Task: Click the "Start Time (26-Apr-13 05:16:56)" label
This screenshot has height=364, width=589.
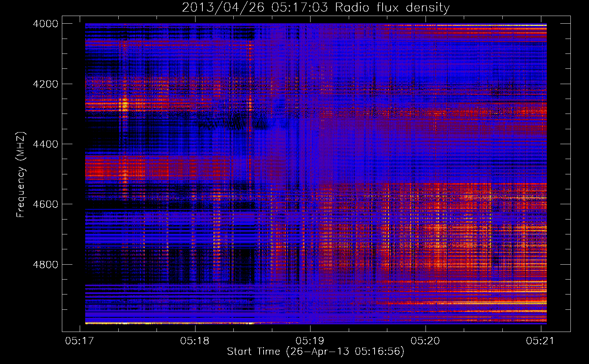Action: 316,352
